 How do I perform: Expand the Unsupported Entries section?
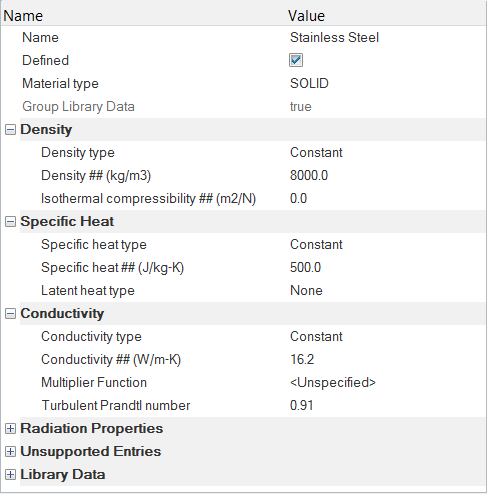pos(10,452)
